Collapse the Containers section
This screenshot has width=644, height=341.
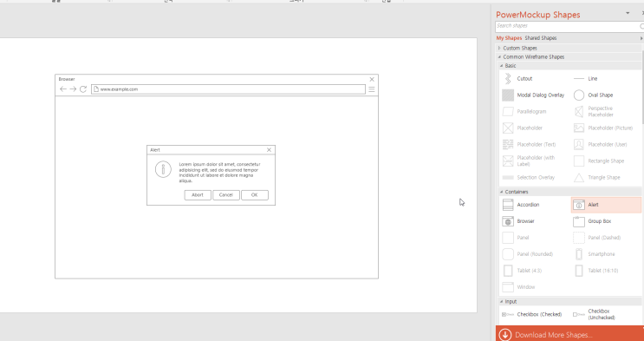(x=502, y=192)
